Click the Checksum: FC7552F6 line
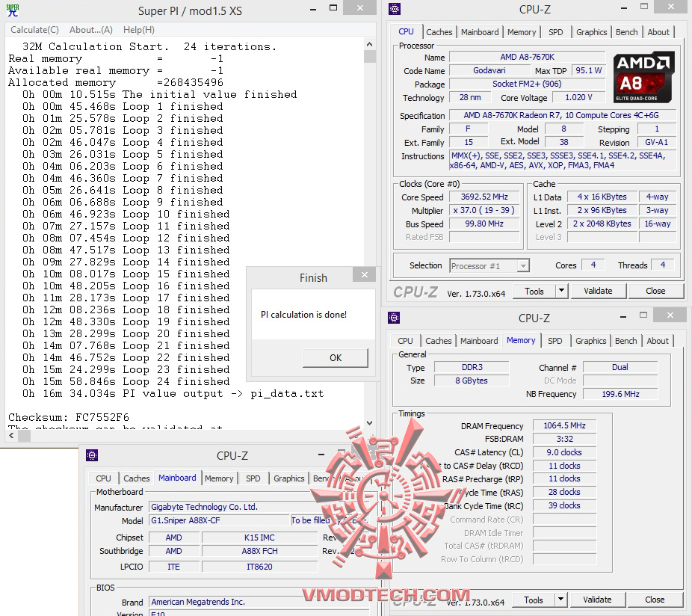 tap(69, 417)
